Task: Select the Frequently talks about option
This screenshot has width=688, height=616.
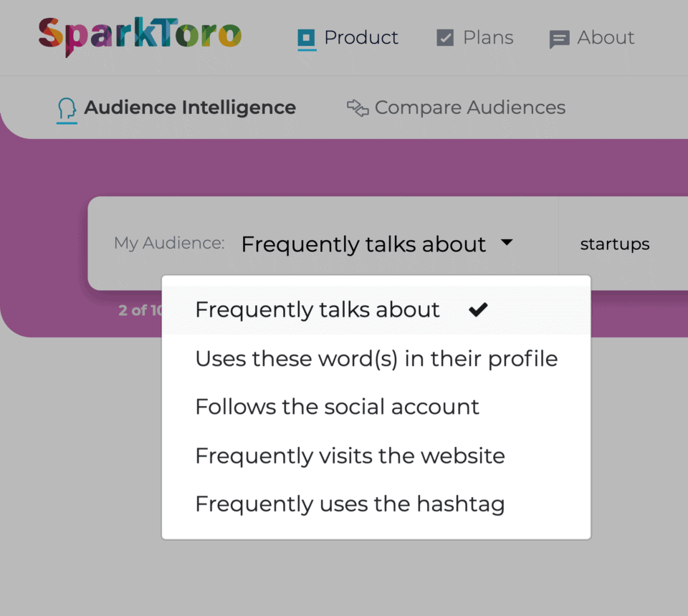Action: [x=317, y=309]
